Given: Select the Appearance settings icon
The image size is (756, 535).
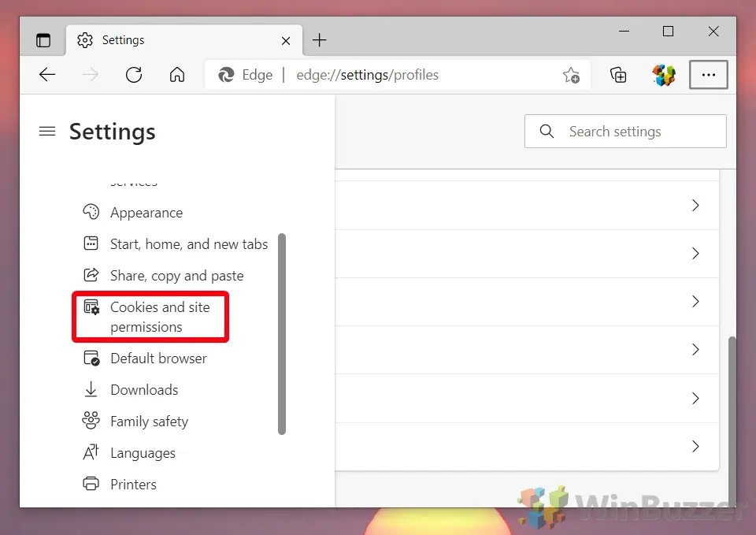Looking at the screenshot, I should click(91, 212).
